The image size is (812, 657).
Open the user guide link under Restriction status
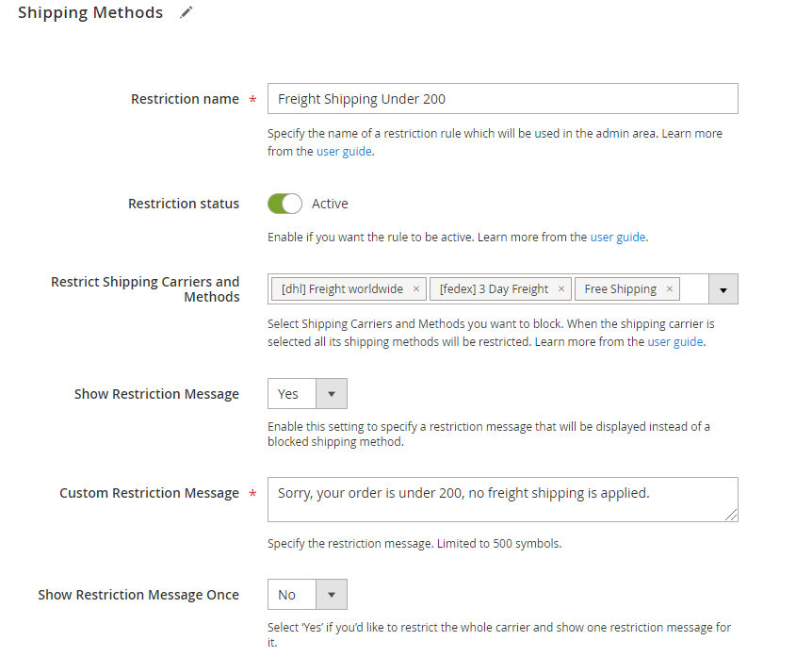618,238
